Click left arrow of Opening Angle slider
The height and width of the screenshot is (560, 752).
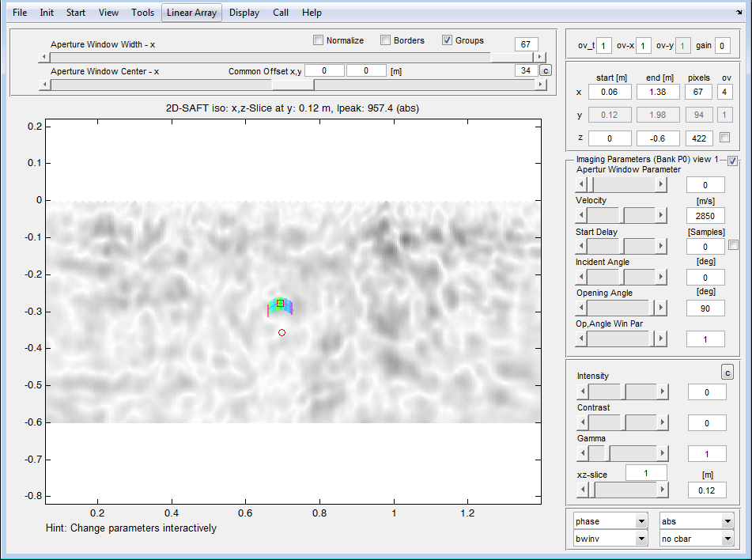click(x=581, y=308)
